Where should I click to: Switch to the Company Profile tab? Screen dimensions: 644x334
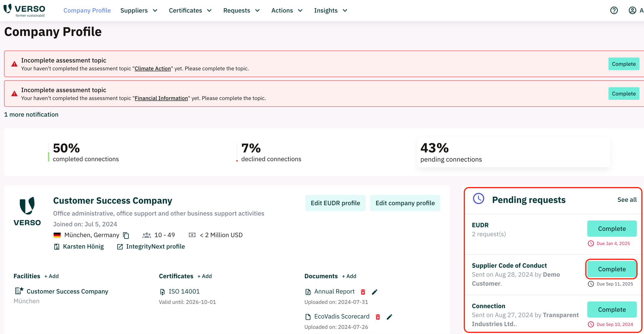pos(87,10)
